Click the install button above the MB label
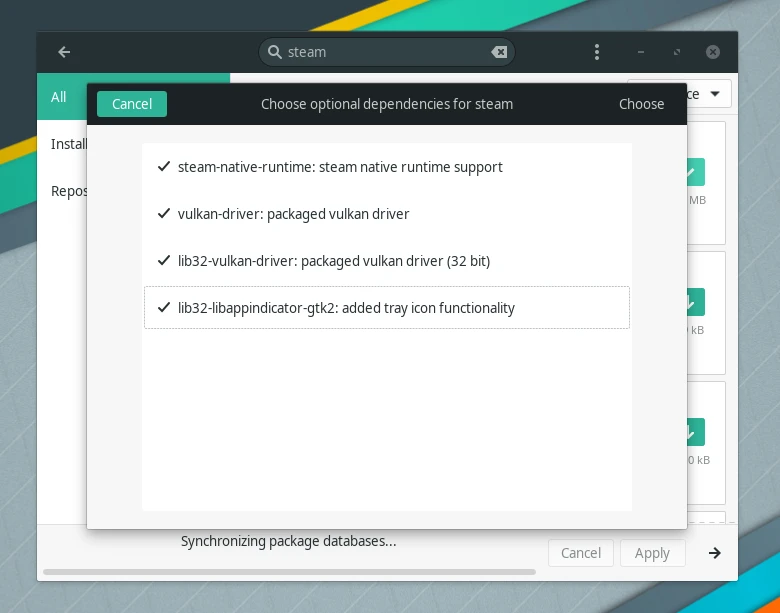 coord(695,172)
